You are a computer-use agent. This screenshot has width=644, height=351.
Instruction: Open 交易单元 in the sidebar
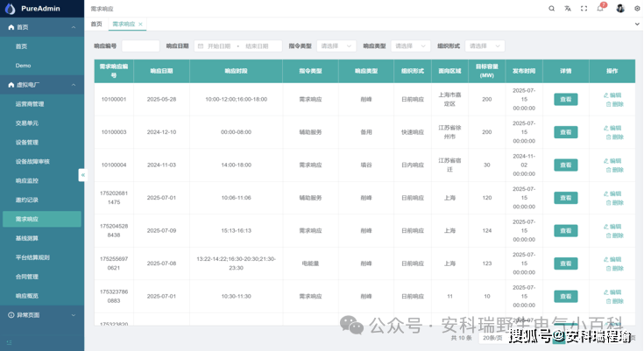point(42,123)
